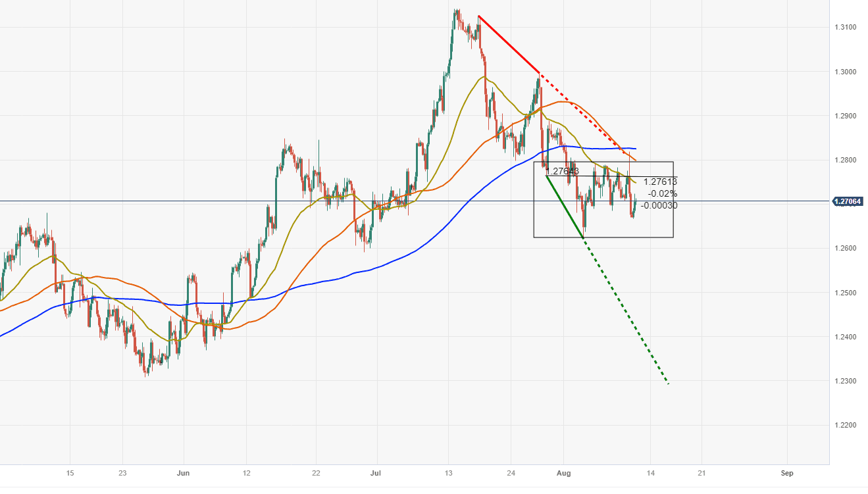Click the 1.2400 price axis label
The image size is (868, 494).
point(845,337)
